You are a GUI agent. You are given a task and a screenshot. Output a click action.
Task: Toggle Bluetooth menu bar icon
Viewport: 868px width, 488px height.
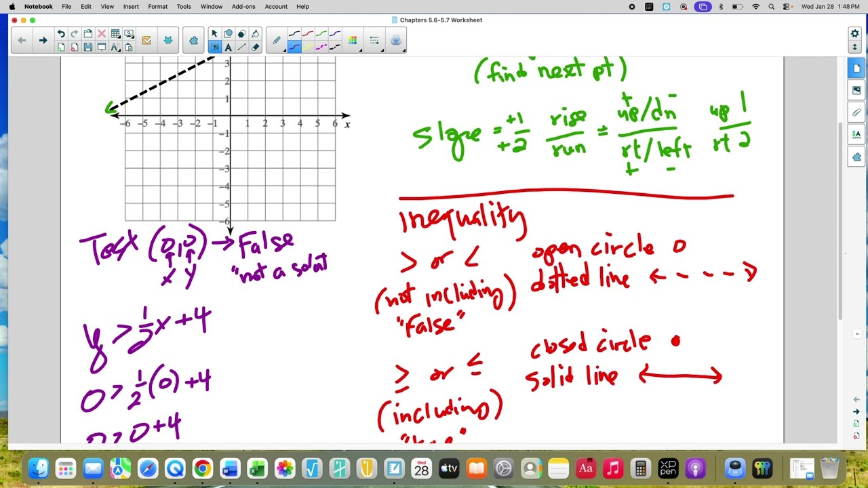pyautogui.click(x=721, y=7)
